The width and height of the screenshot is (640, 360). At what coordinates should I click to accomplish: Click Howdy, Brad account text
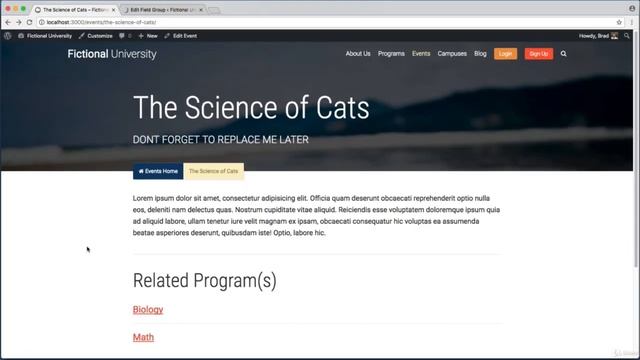[x=593, y=36]
